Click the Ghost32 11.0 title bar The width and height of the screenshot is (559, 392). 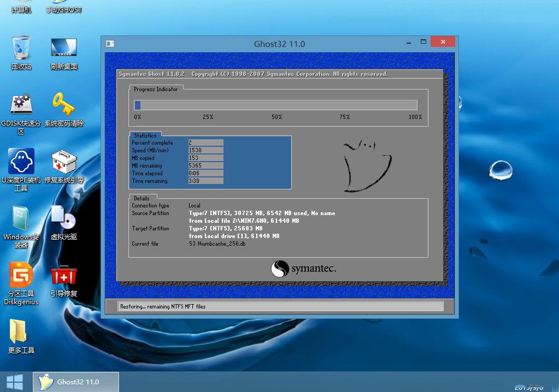point(279,44)
